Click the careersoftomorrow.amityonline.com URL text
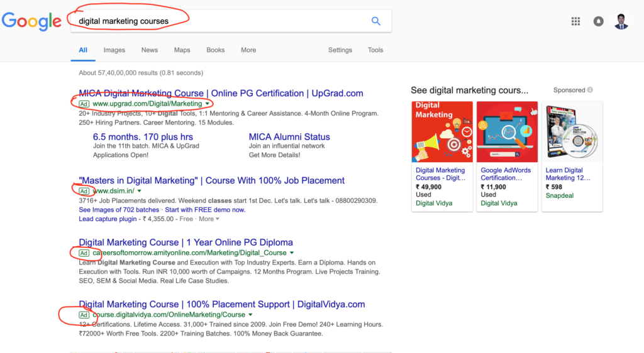This screenshot has height=353, width=644. pyautogui.click(x=189, y=253)
